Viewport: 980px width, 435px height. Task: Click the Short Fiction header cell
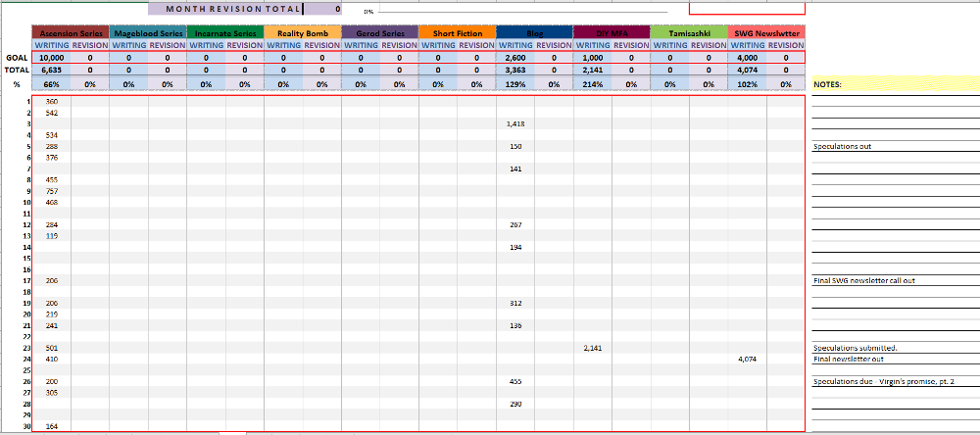(457, 33)
